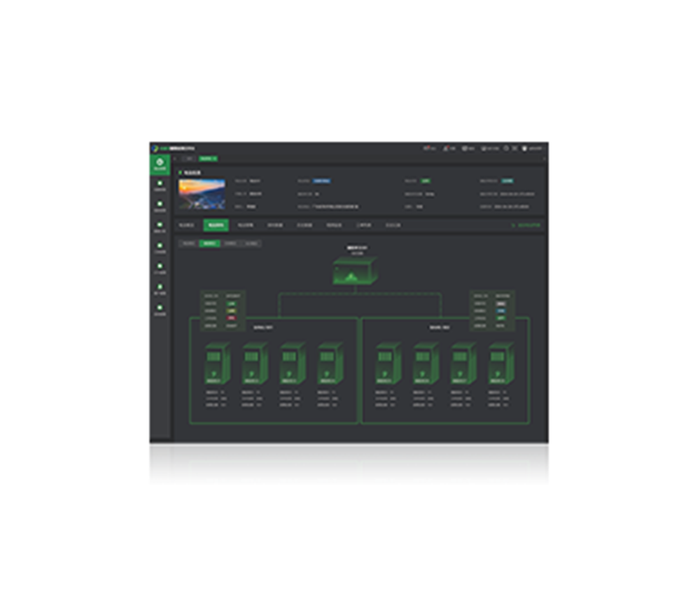The height and width of the screenshot is (594, 700).
Task: Open the user account menu at top right
Action: click(535, 148)
